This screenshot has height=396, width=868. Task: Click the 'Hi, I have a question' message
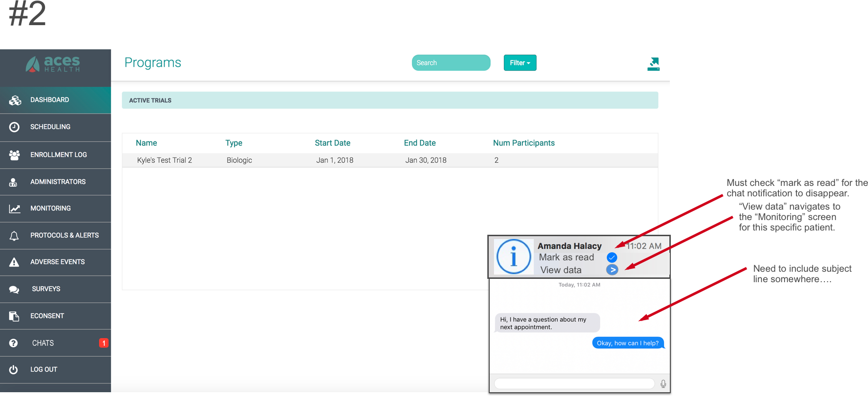point(548,323)
